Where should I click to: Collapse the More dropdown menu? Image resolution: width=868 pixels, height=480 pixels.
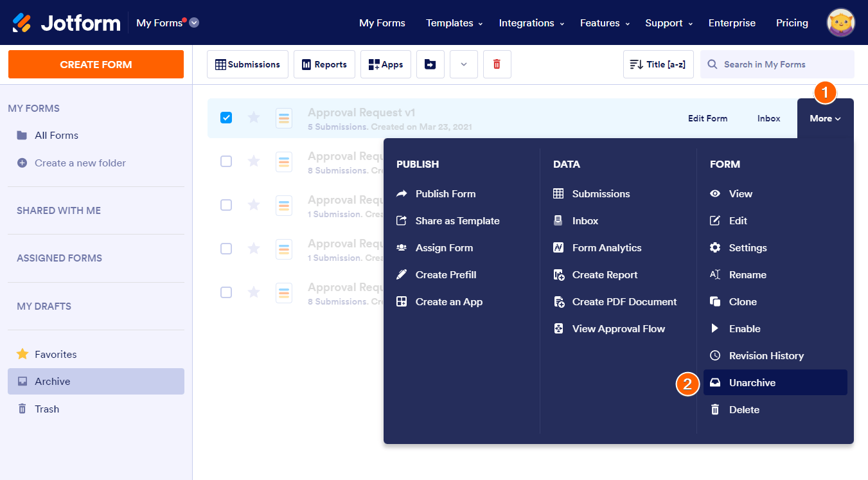point(825,118)
